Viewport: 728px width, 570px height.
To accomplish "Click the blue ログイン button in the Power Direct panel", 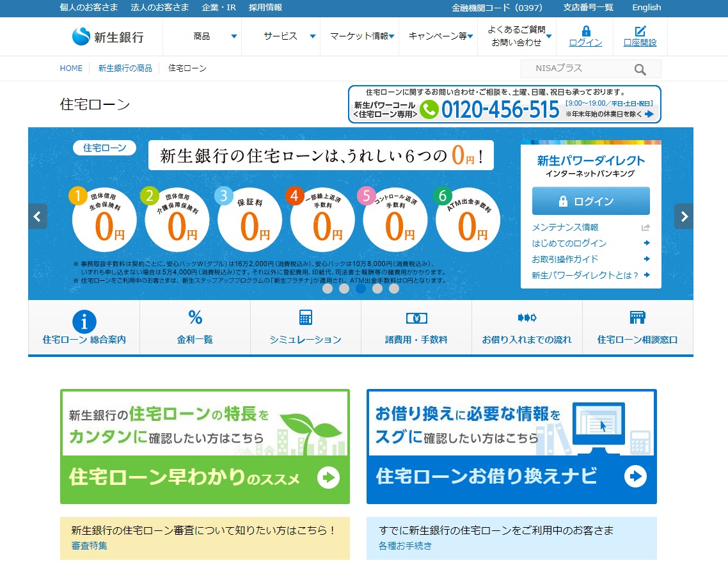I will click(591, 201).
